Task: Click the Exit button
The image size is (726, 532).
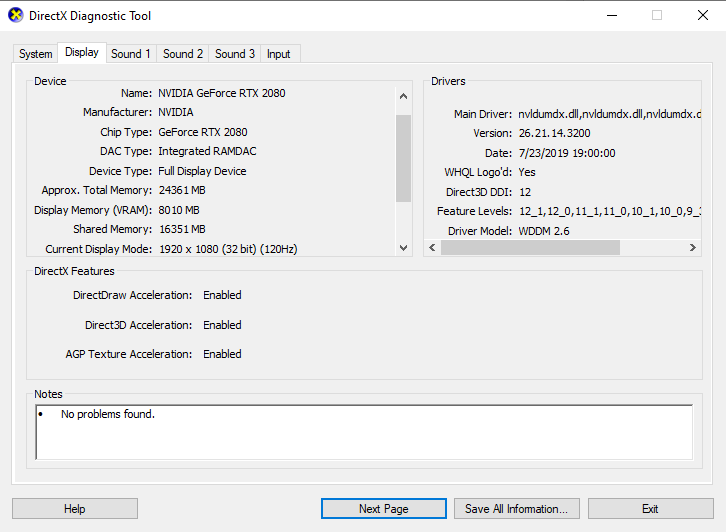Action: (651, 509)
